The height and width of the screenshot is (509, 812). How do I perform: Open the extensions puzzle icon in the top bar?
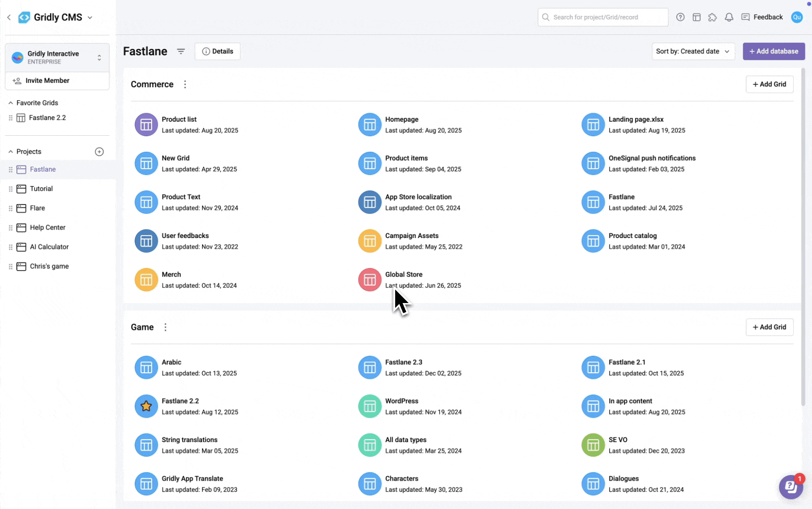[x=713, y=17]
